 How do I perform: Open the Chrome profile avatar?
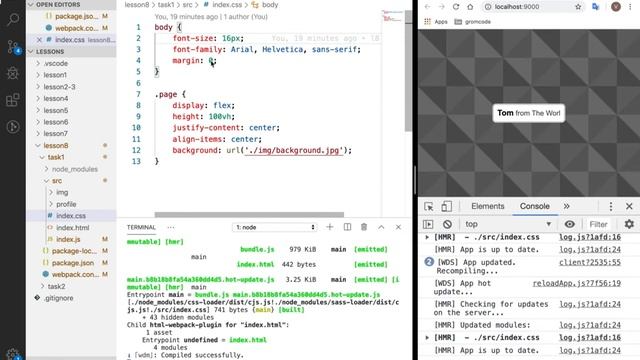[x=616, y=7]
